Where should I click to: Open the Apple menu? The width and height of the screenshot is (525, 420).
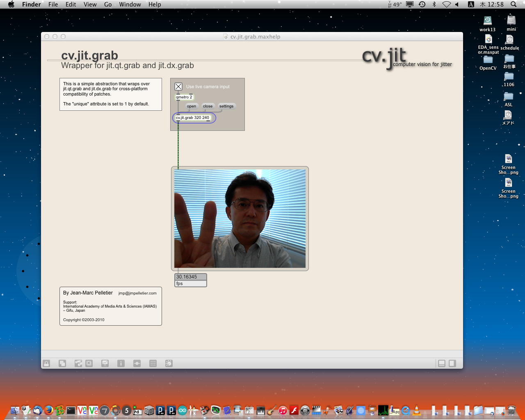click(11, 5)
